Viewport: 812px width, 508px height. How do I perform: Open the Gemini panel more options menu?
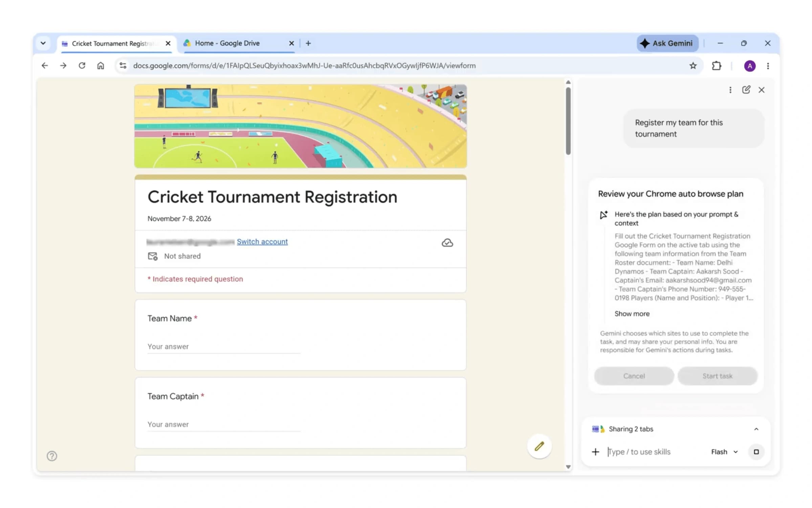(730, 90)
